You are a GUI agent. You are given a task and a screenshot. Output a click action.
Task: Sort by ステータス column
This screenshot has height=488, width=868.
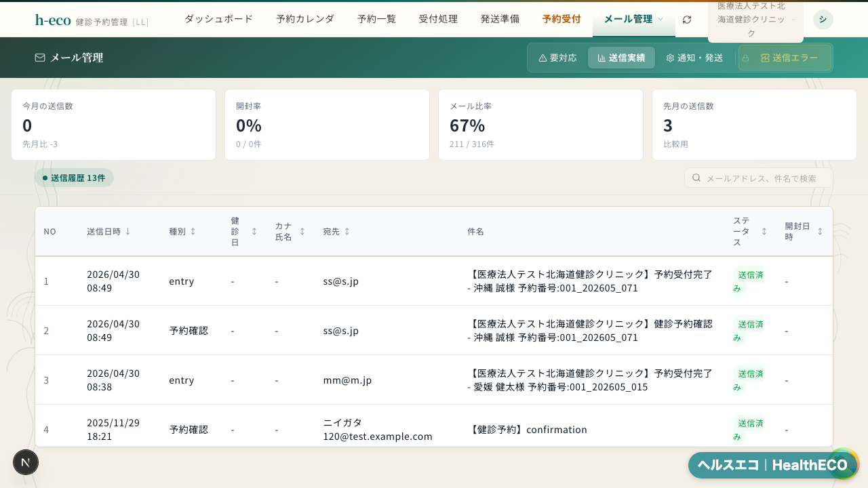[750, 231]
